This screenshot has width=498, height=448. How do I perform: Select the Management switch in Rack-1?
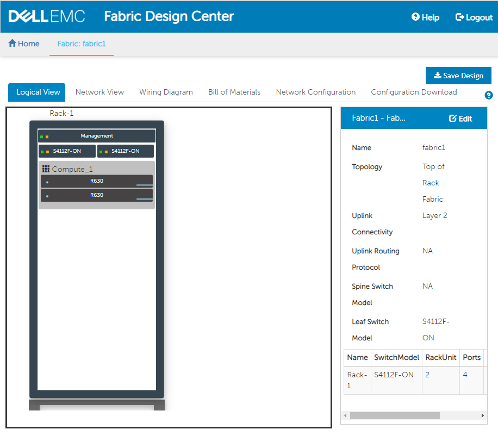coord(97,136)
